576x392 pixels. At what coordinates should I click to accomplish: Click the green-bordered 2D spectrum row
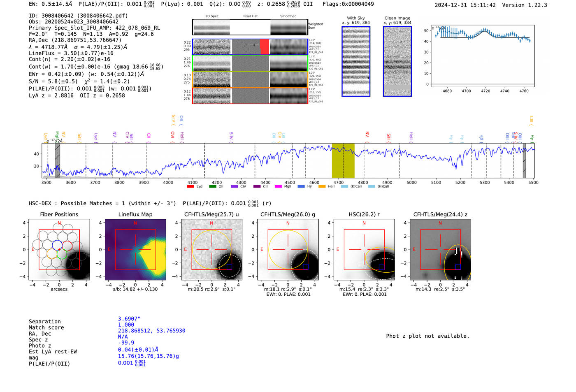(250, 63)
